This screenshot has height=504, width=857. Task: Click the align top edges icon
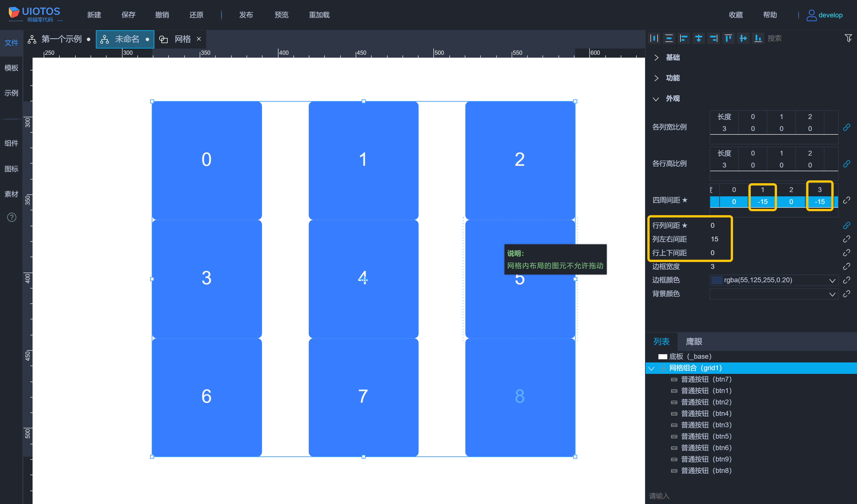coord(728,39)
